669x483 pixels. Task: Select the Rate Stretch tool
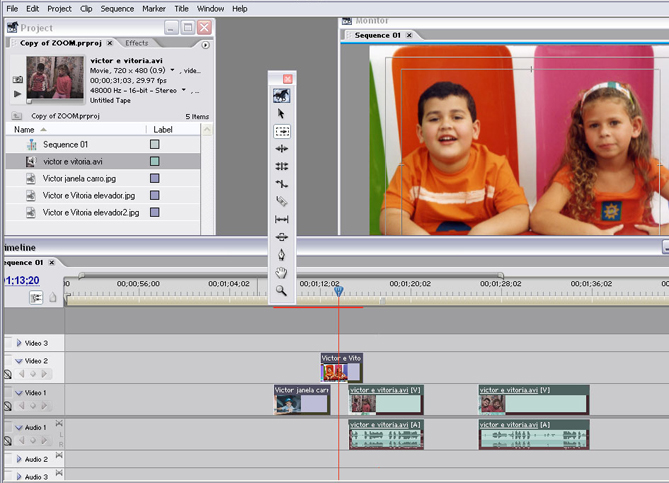coord(282,184)
